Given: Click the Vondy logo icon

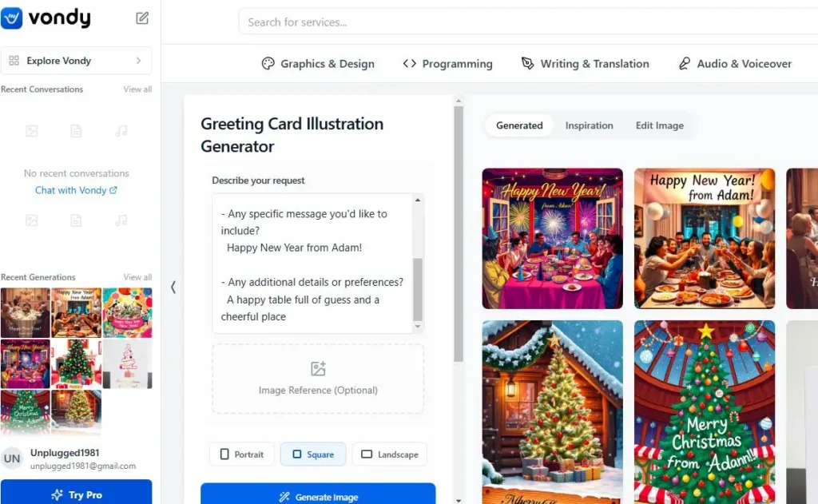Looking at the screenshot, I should tap(11, 18).
